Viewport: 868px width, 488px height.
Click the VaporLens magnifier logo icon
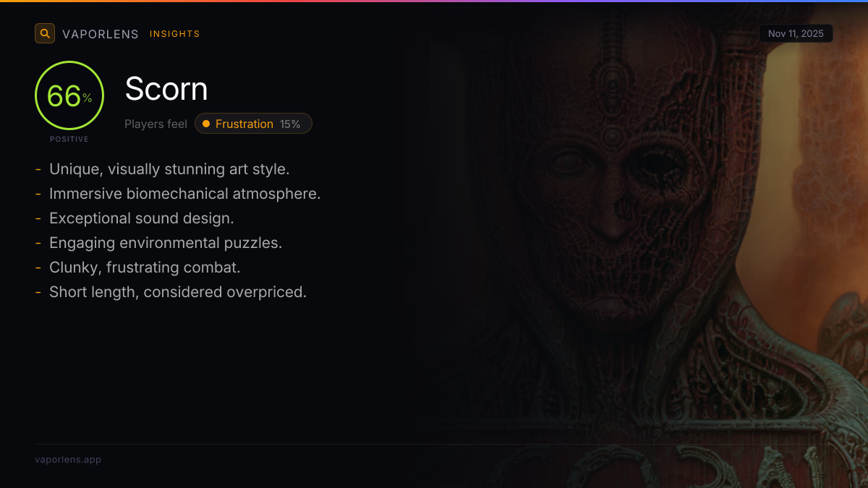pyautogui.click(x=45, y=33)
